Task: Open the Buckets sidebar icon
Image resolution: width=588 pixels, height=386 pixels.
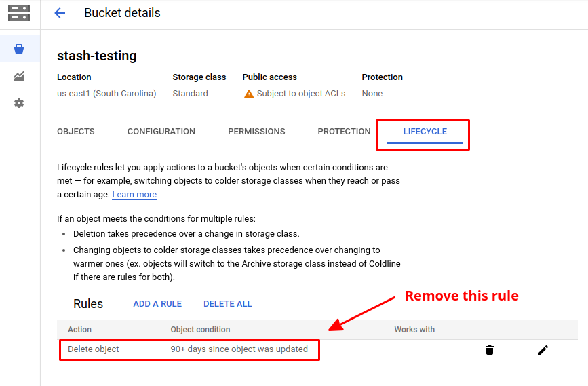Action: (x=19, y=49)
